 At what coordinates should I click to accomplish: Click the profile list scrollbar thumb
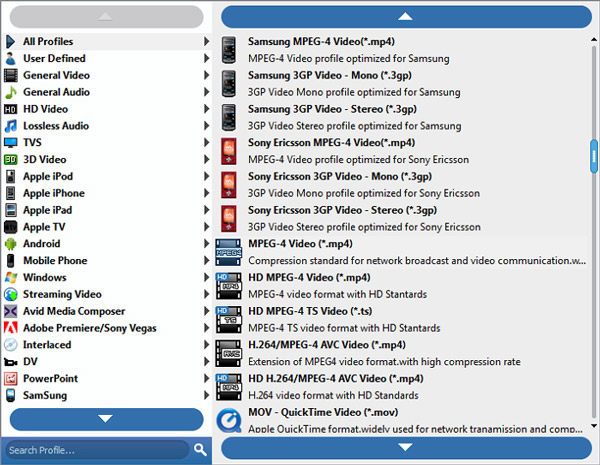[x=594, y=156]
